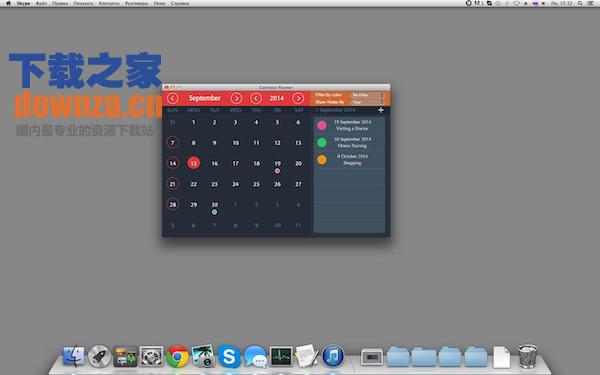Open TextEdit document icon in dock
The image size is (600, 375).
tap(307, 356)
